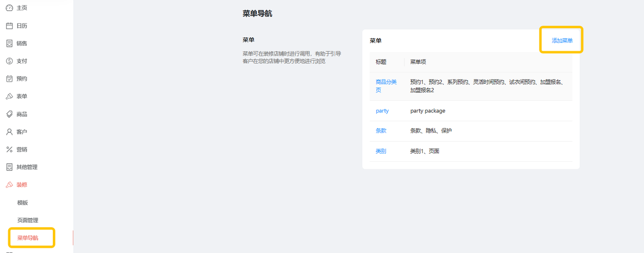Click the 支付 dollar icon

[x=9, y=61]
